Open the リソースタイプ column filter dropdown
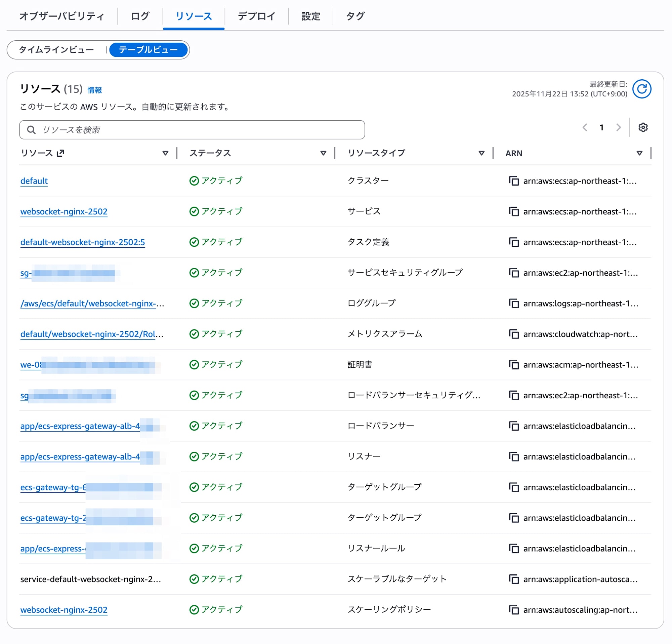Viewport: 672px width, 644px height. (x=482, y=153)
